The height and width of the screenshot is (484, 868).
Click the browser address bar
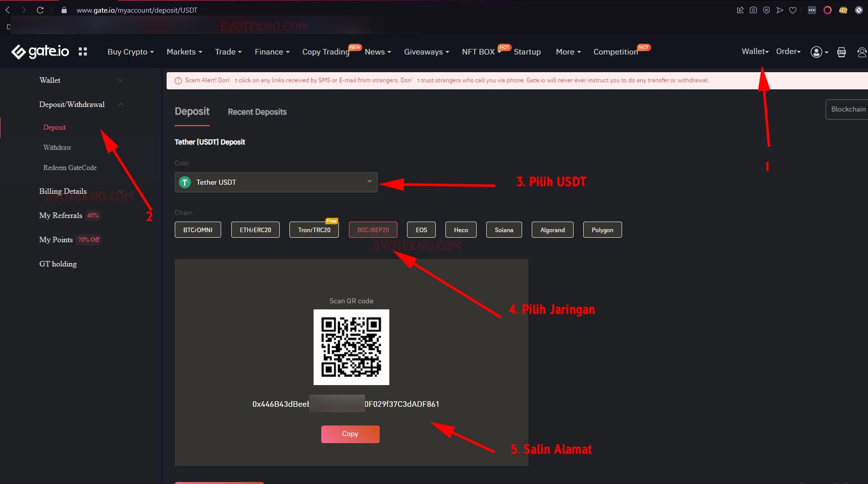point(137,10)
